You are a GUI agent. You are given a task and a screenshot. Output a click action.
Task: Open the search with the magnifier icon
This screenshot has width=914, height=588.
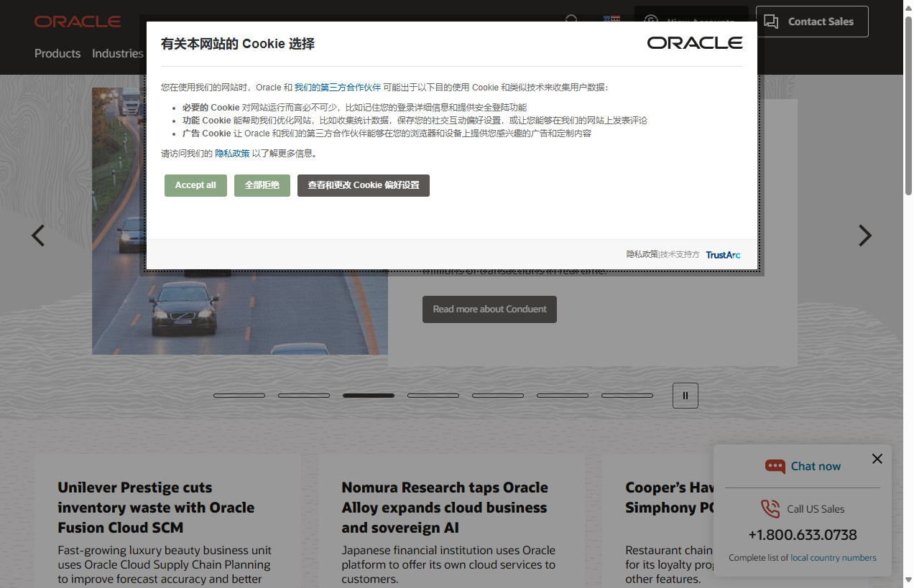[x=571, y=21]
